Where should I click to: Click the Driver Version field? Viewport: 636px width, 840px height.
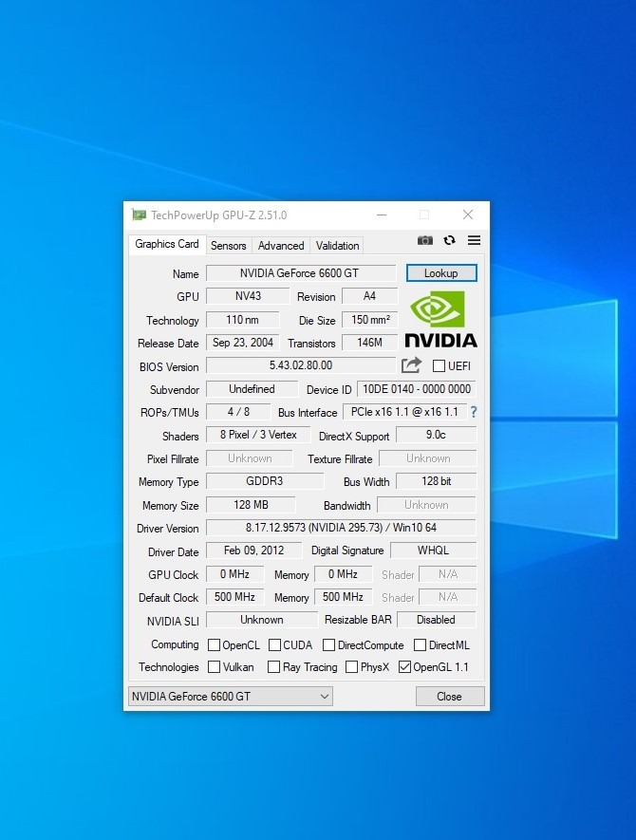[342, 528]
